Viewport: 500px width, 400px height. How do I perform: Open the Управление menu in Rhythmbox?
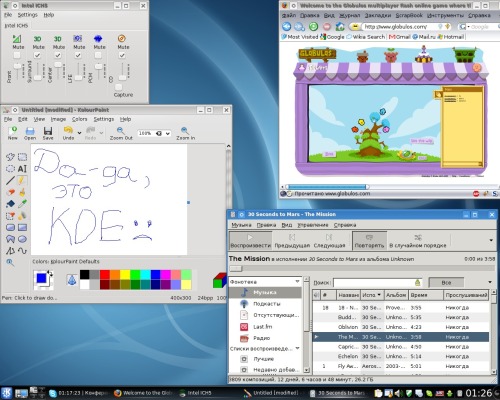(x=313, y=225)
